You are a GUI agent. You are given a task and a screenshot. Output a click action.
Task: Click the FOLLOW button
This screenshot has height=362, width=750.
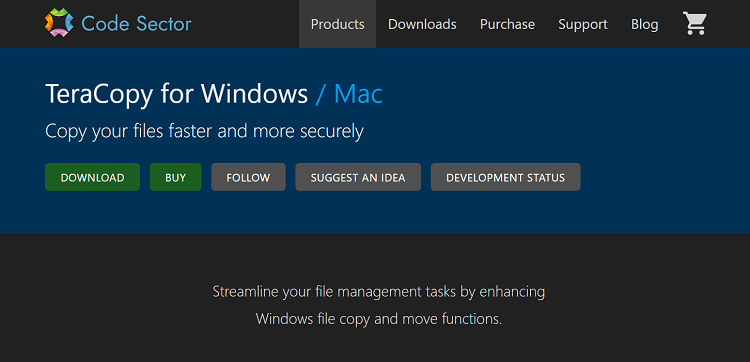(x=248, y=177)
